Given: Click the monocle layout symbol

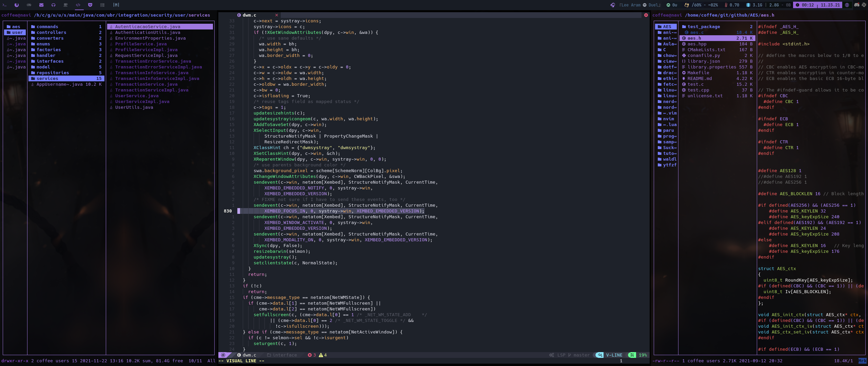Looking at the screenshot, I should click(x=116, y=5).
